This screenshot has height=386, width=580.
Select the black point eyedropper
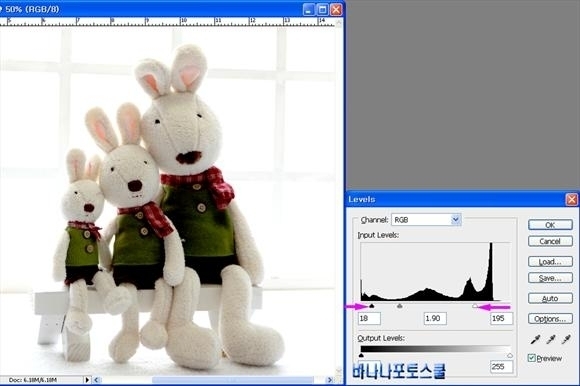point(535,339)
